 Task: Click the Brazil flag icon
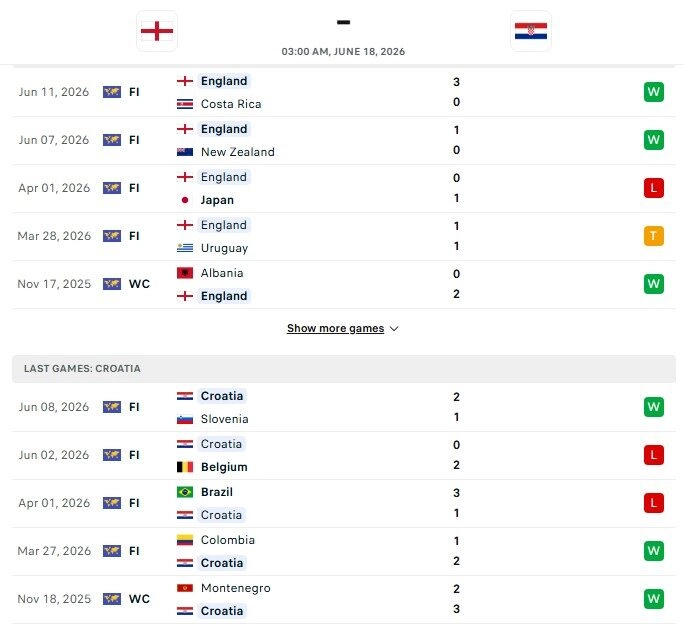(x=185, y=492)
